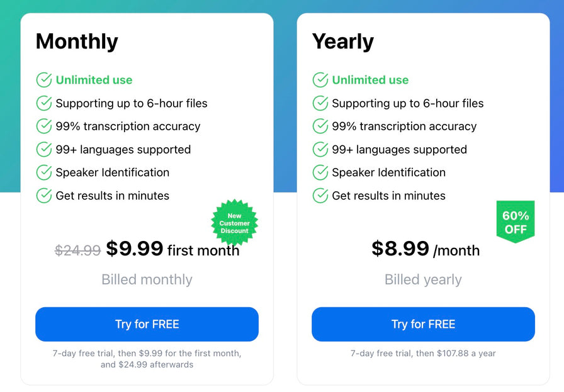
Task: Click the $9.99 first month price
Action: coord(172,249)
